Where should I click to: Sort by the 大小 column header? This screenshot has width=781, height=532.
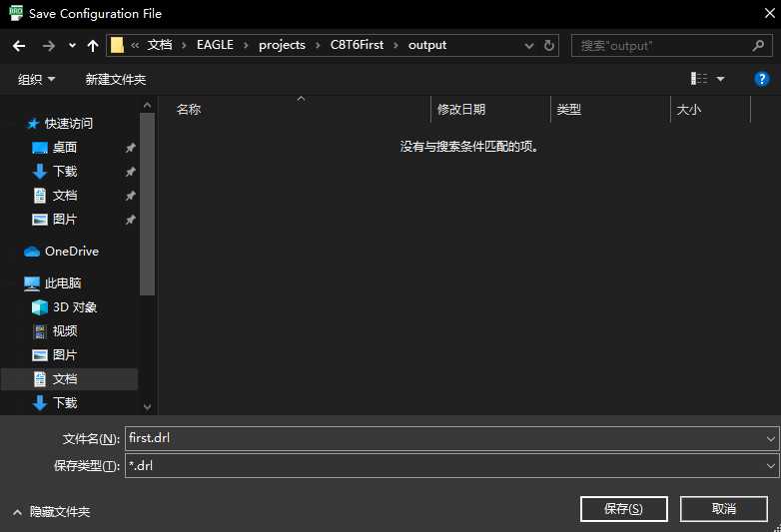688,110
